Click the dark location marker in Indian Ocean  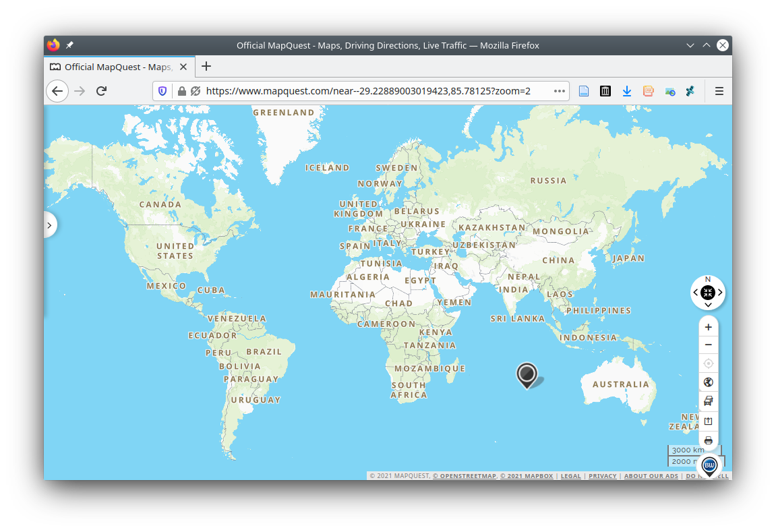coord(527,375)
